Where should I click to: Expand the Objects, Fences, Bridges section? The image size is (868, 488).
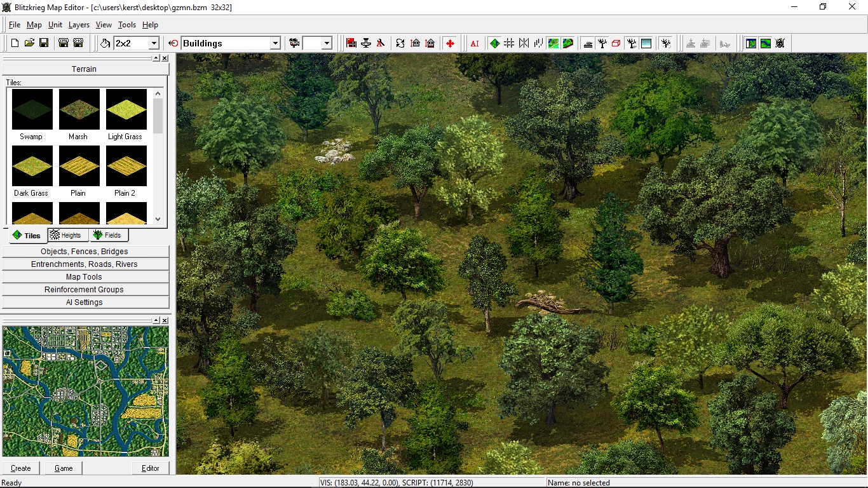click(x=85, y=252)
